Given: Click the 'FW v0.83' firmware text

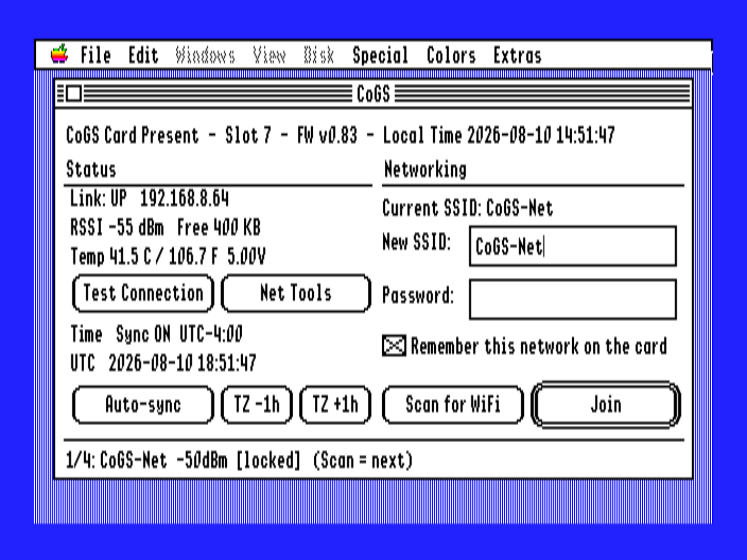Looking at the screenshot, I should [327, 135].
